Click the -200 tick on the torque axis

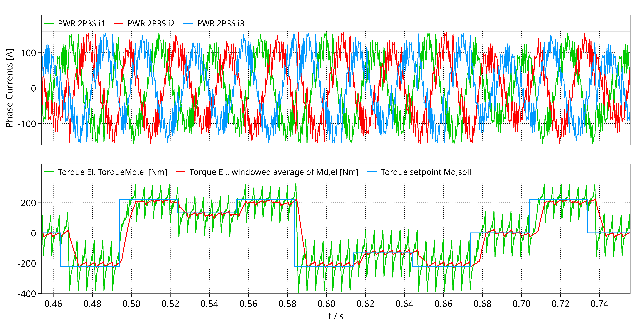[x=27, y=264]
